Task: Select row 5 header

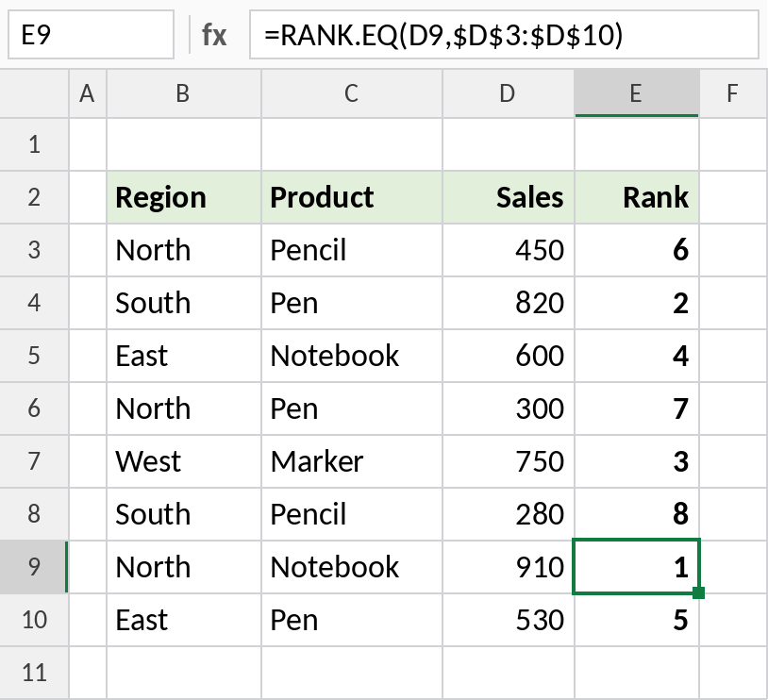Action: (x=34, y=356)
